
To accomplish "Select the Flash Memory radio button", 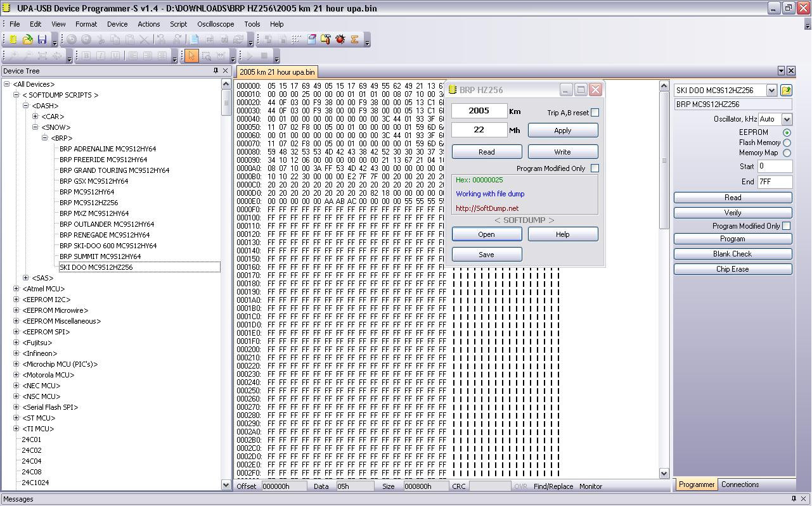I will 787,142.
